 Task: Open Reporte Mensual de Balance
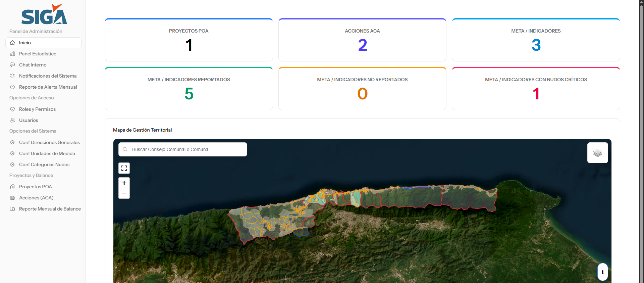50,209
